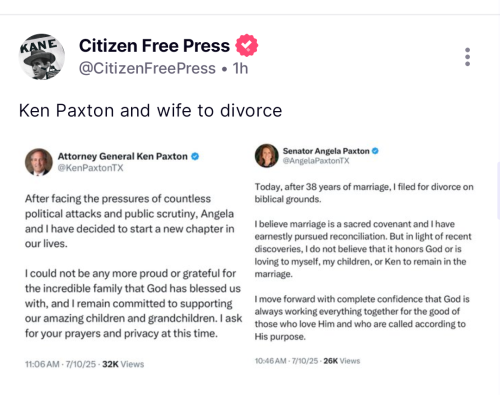Click the Attorney General Ken Paxton name

[123, 156]
